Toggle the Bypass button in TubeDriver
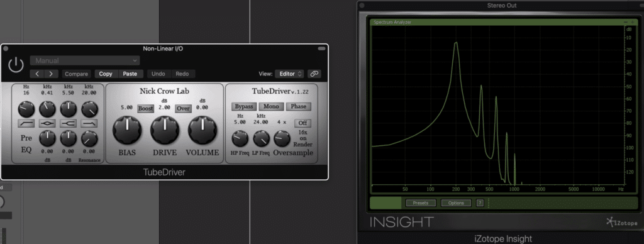The image size is (644, 244). (243, 106)
